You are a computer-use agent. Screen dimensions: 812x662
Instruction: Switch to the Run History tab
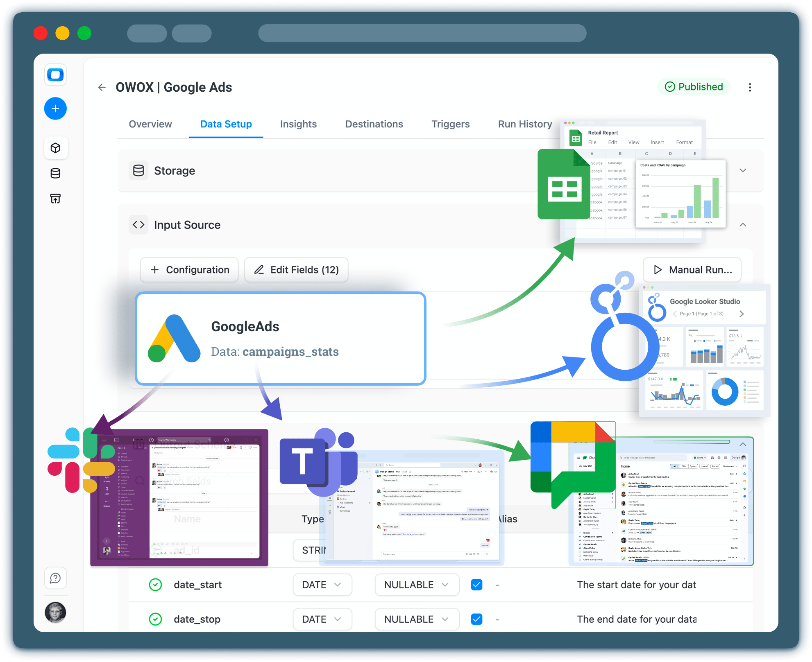525,124
